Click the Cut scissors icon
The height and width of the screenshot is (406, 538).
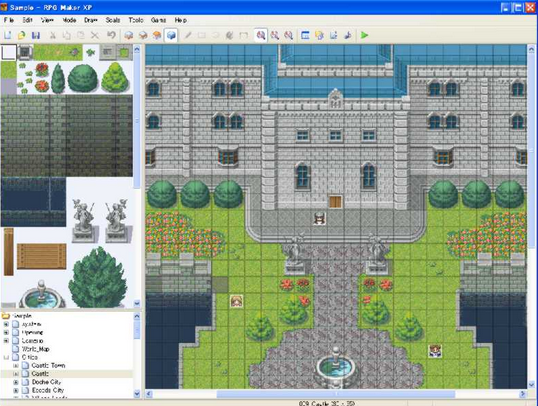pos(52,35)
